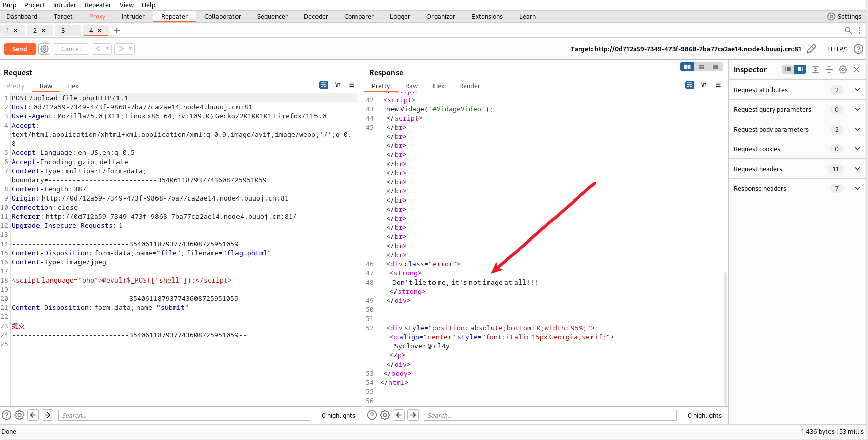Image resolution: width=868 pixels, height=440 pixels.
Task: Expand Response headers section
Action: [798, 188]
